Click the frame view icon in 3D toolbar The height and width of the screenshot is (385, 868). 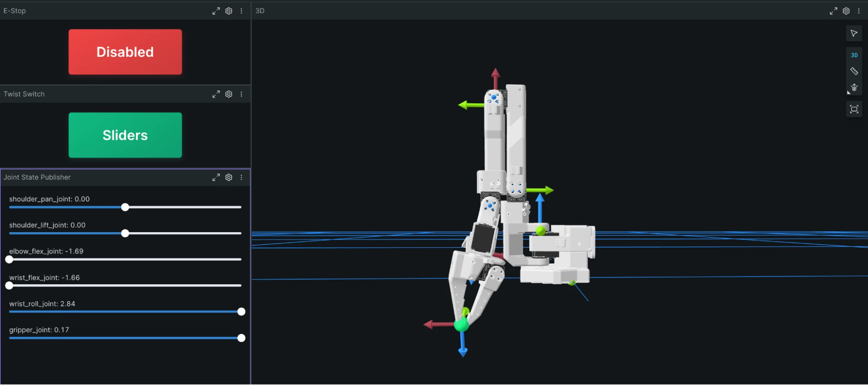(854, 109)
